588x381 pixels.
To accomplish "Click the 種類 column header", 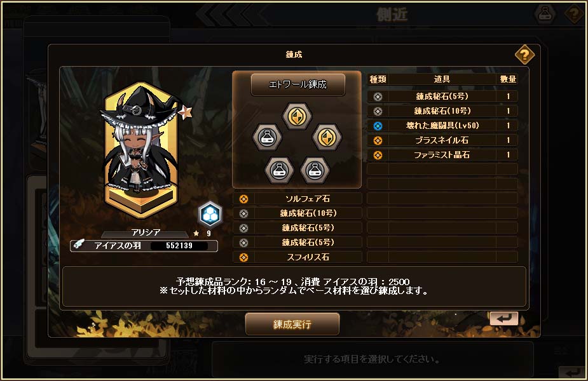I will pyautogui.click(x=378, y=79).
